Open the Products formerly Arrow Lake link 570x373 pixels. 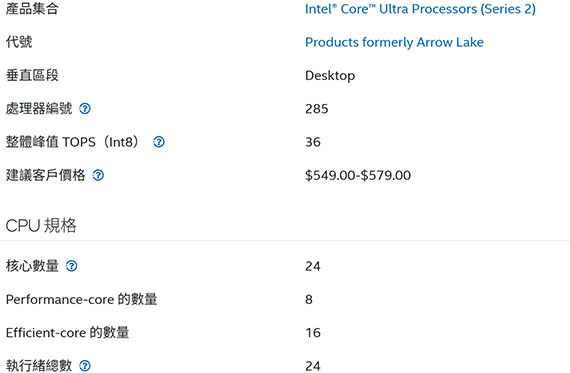click(394, 42)
